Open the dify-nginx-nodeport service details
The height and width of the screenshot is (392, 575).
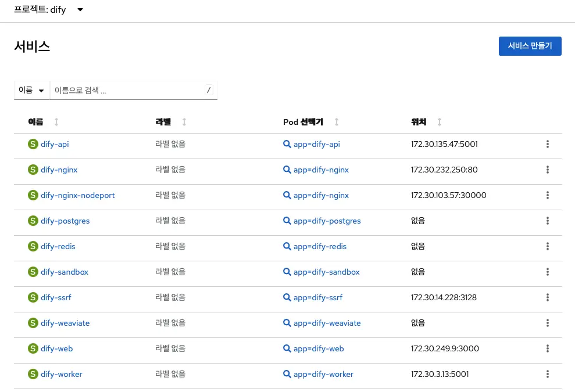pyautogui.click(x=77, y=195)
